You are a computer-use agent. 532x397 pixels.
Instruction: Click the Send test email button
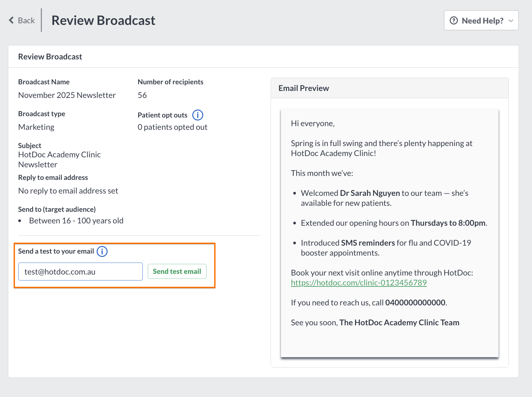click(177, 272)
